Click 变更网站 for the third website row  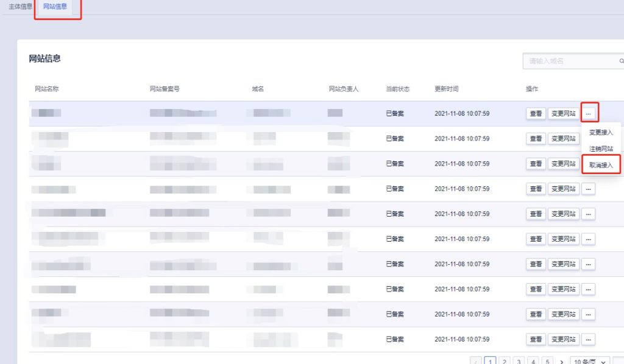563,164
